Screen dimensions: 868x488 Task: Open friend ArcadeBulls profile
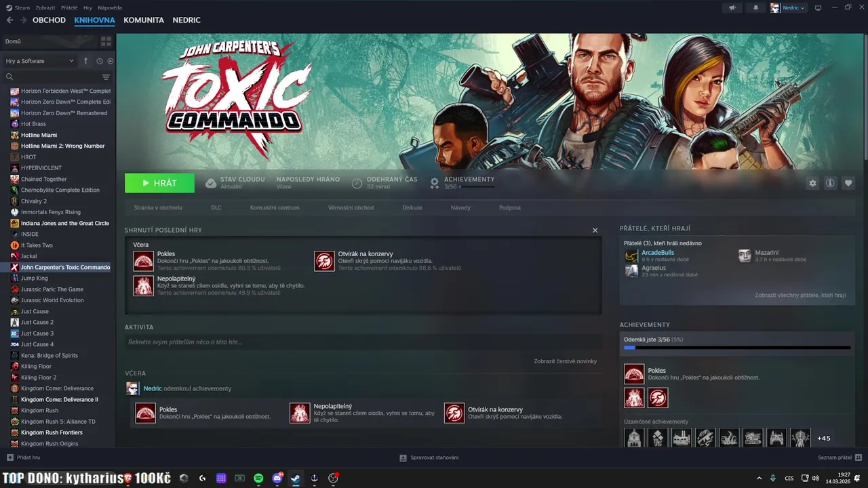tap(658, 253)
